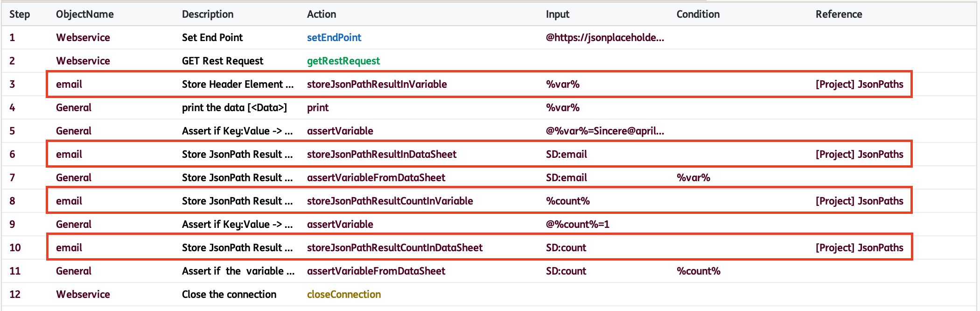Screen dimensions: 980x311
Task: Click [Project] JsonPaths reference in step 10
Action: click(x=860, y=247)
